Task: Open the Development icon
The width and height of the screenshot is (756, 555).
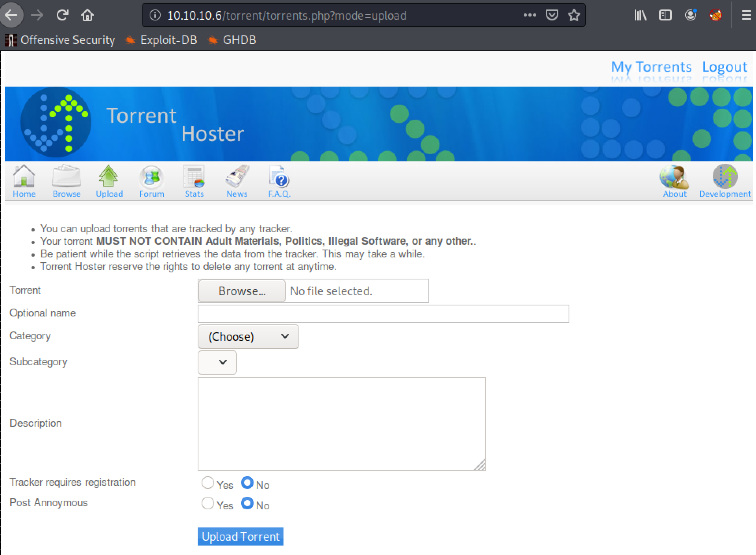Action: point(725,177)
